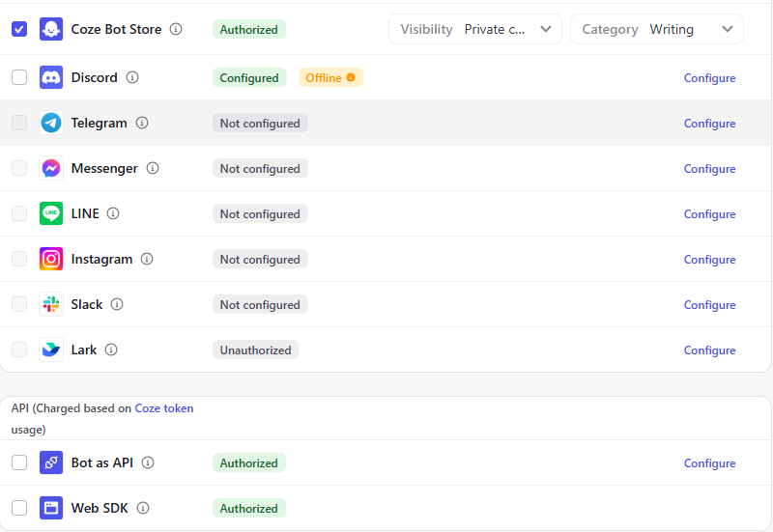
Task: Click the Offline status badge for Discord
Action: (x=330, y=77)
